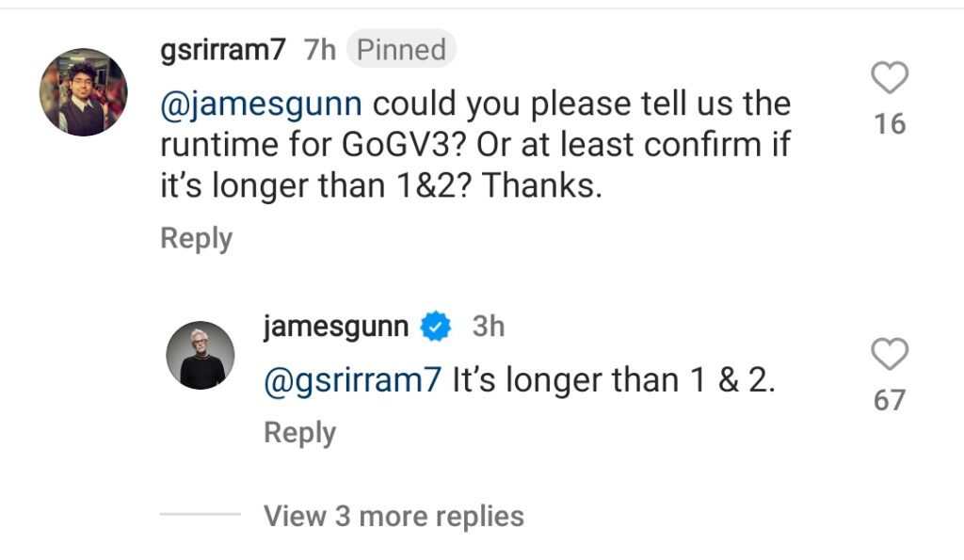
Task: Click the 7h timestamp
Action: tap(320, 49)
